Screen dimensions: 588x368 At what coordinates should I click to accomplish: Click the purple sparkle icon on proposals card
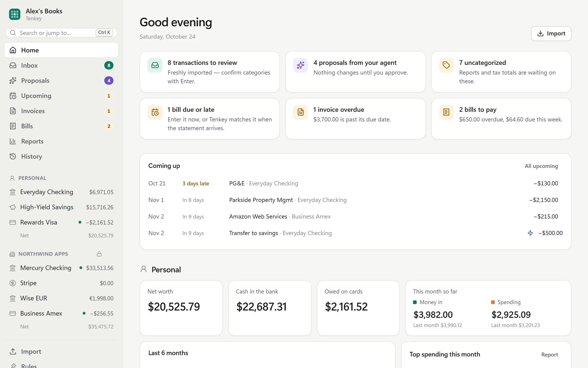pyautogui.click(x=301, y=65)
